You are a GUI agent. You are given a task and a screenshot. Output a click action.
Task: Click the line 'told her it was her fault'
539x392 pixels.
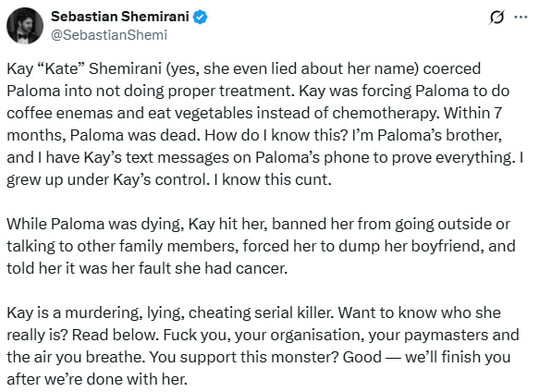(x=147, y=268)
